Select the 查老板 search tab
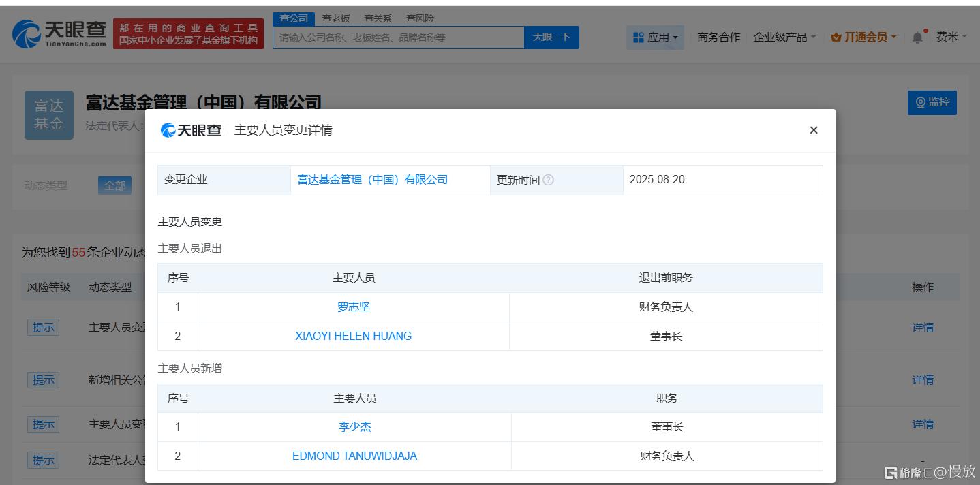 [x=336, y=18]
